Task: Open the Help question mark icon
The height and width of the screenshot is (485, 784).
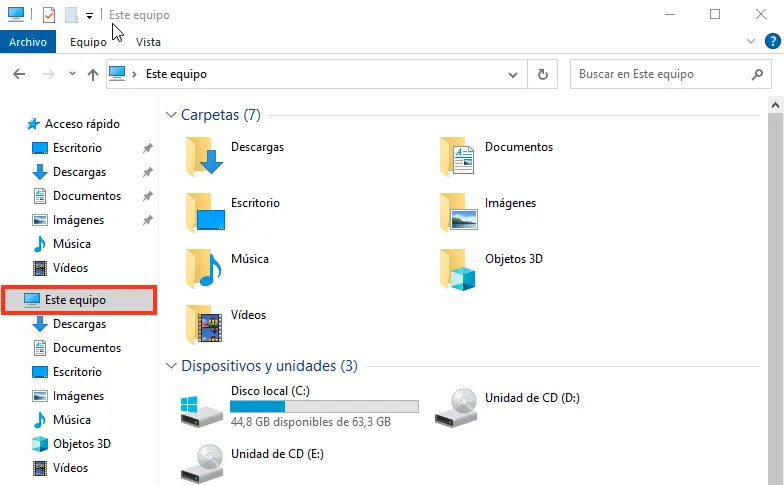Action: click(772, 41)
